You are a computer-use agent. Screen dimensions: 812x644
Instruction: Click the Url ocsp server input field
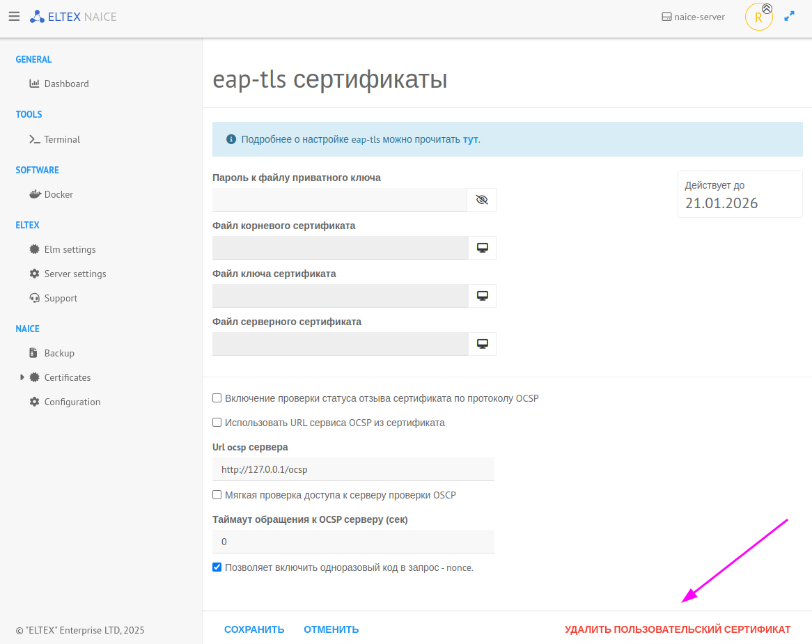pos(353,469)
